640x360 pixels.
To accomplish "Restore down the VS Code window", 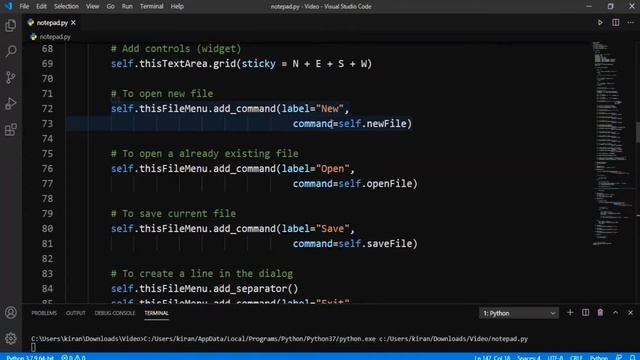I will [x=610, y=6].
